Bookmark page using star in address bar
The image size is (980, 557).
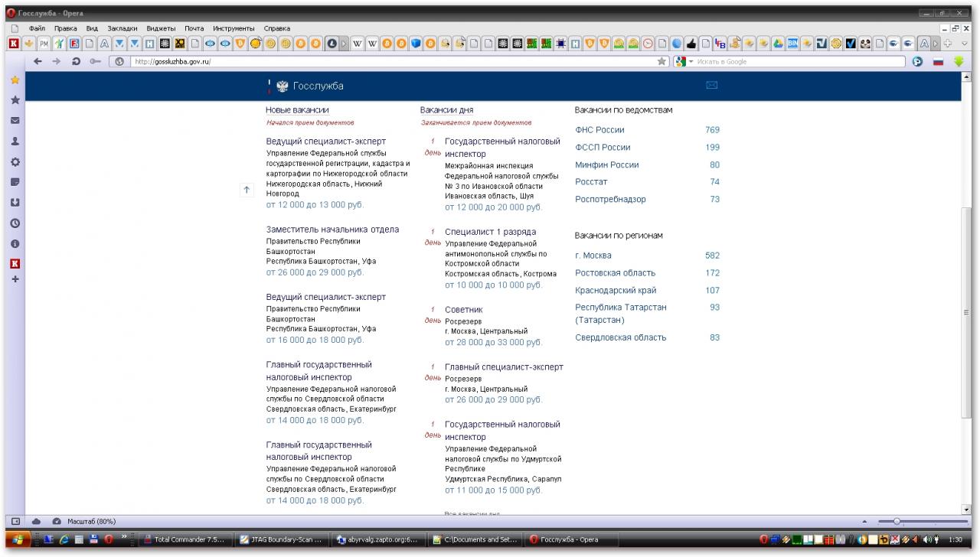662,62
